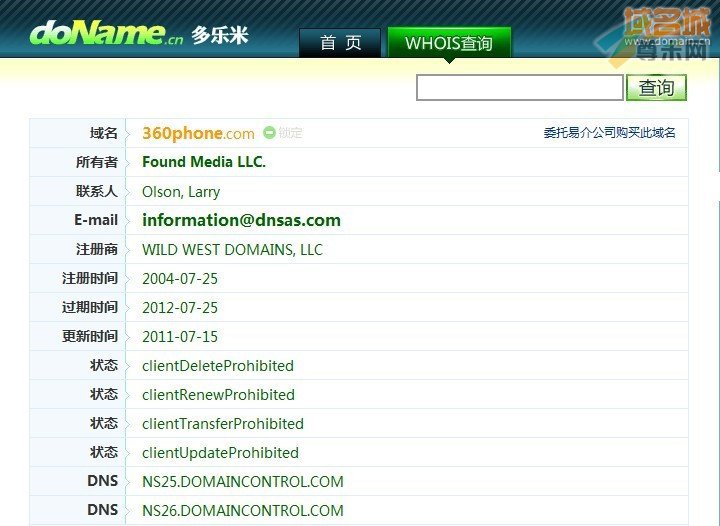Click the doName.cn logo
This screenshot has width=720, height=526.
[106, 34]
